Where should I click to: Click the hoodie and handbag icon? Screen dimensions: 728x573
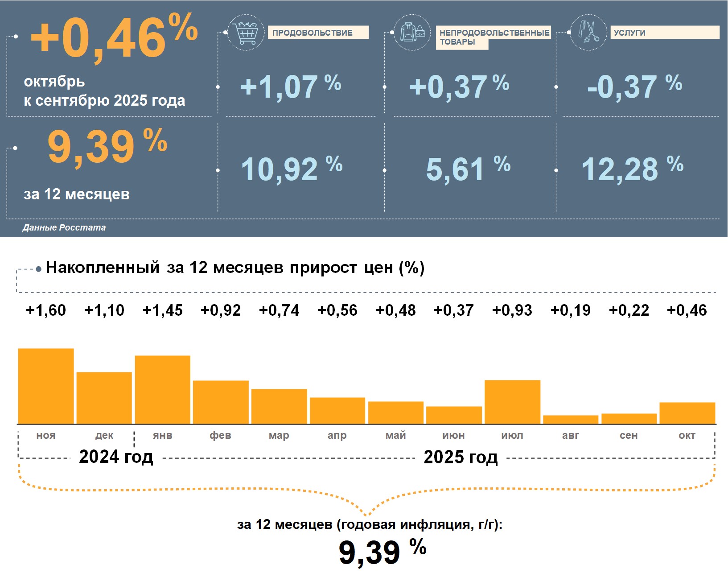pyautogui.click(x=412, y=32)
